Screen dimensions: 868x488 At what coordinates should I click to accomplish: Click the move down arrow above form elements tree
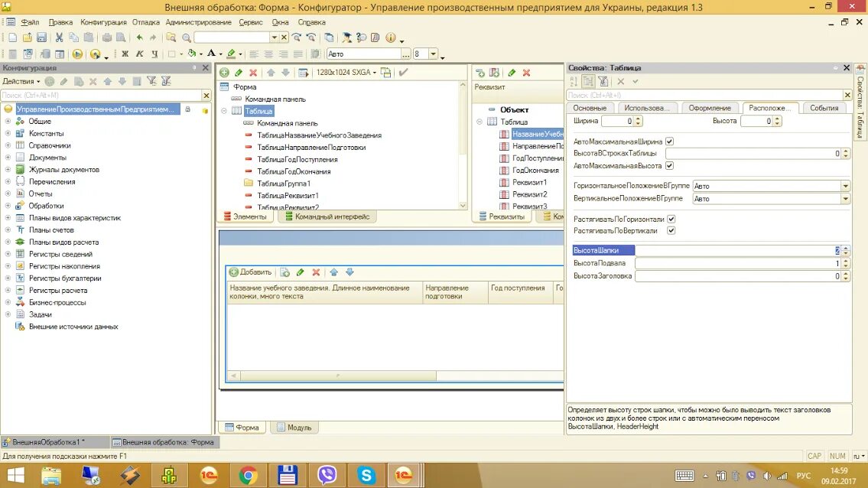[x=285, y=73]
